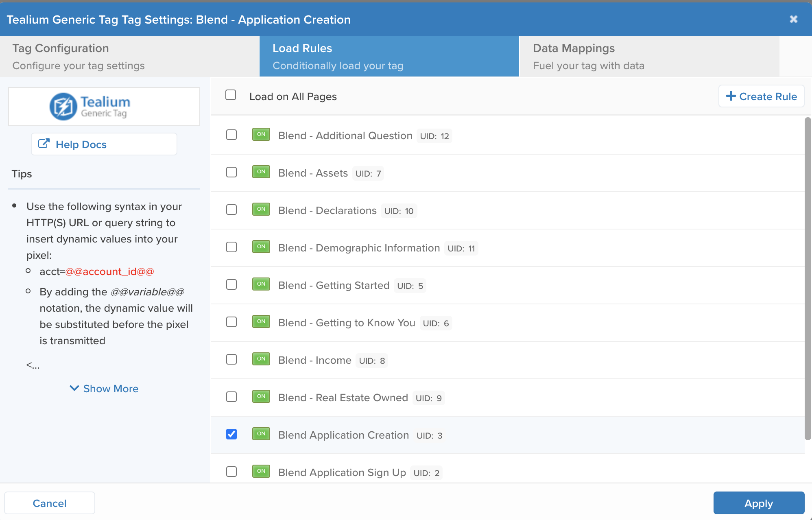The height and width of the screenshot is (520, 812).
Task: Click the Cancel button
Action: tap(50, 503)
